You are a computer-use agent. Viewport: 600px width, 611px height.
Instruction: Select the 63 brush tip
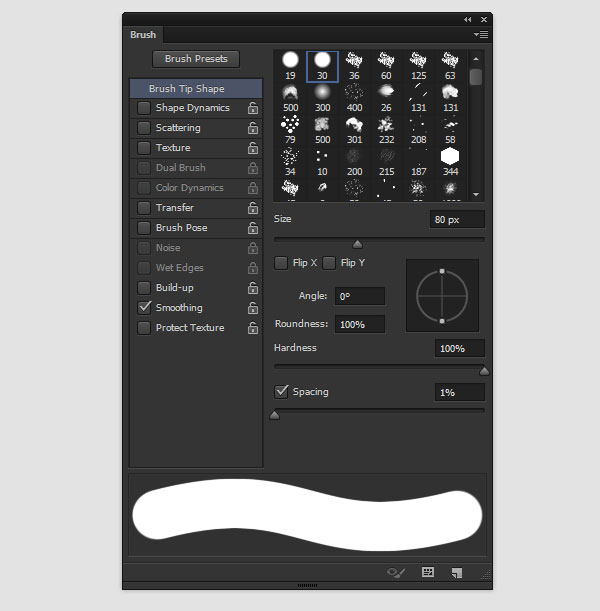450,66
